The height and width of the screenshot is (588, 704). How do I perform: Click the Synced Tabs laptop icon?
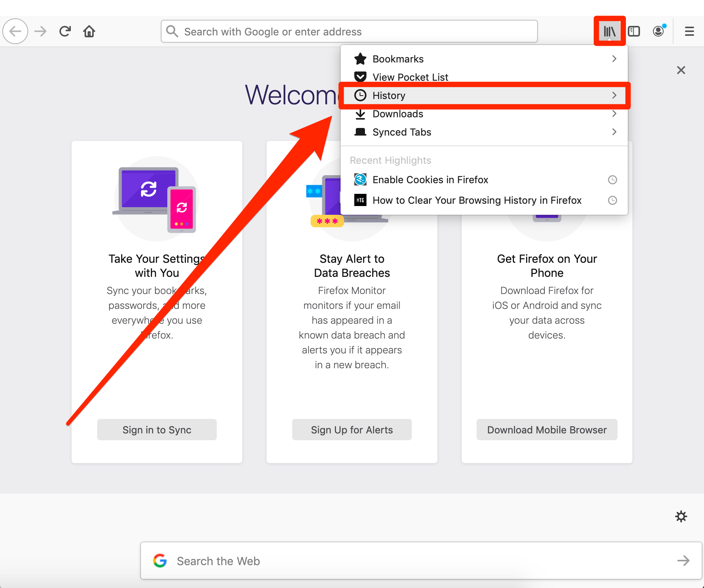click(360, 132)
